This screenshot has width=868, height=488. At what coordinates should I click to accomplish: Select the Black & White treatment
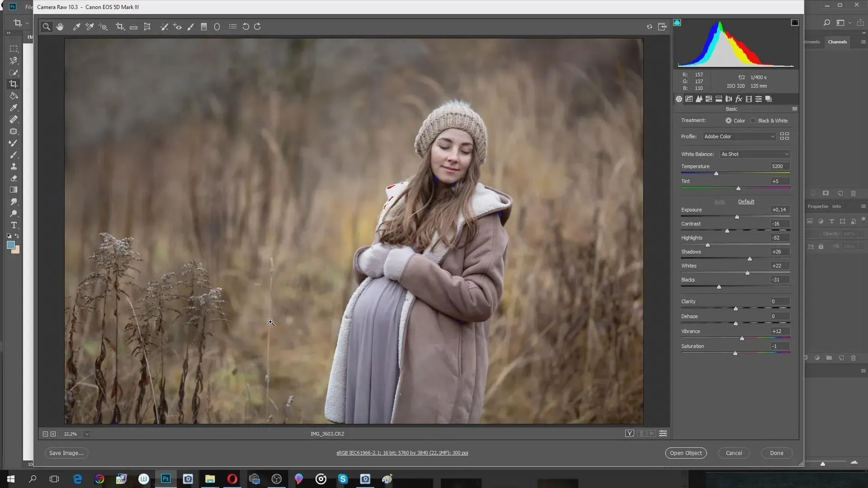click(x=753, y=121)
